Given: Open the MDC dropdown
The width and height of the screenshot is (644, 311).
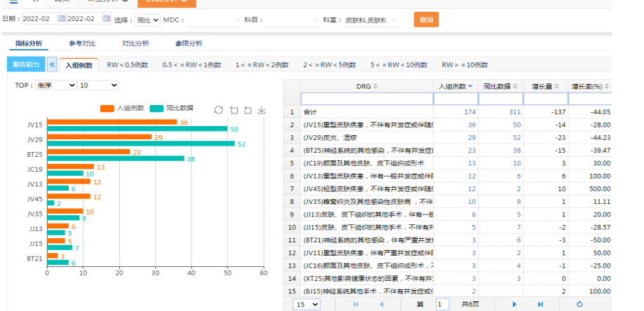Looking at the screenshot, I should 214,20.
